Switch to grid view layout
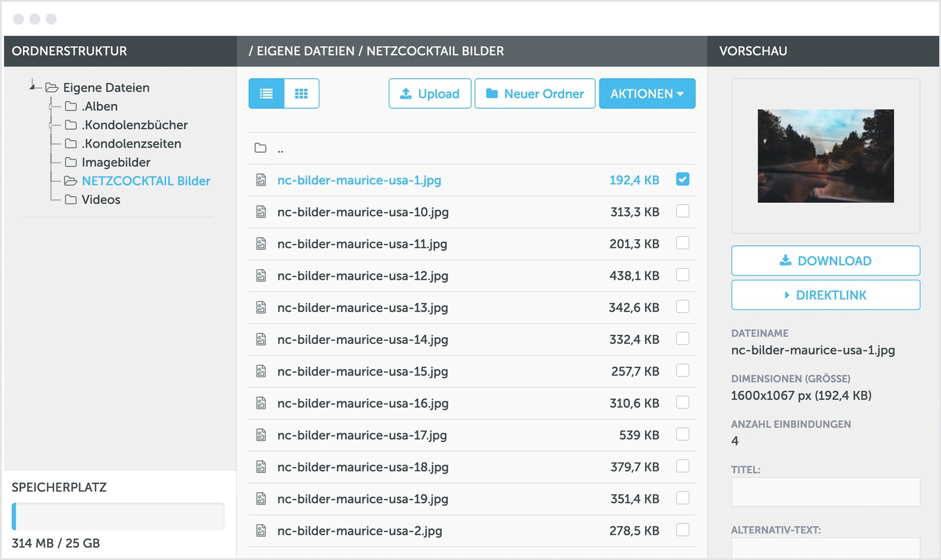This screenshot has width=941, height=560. [301, 94]
